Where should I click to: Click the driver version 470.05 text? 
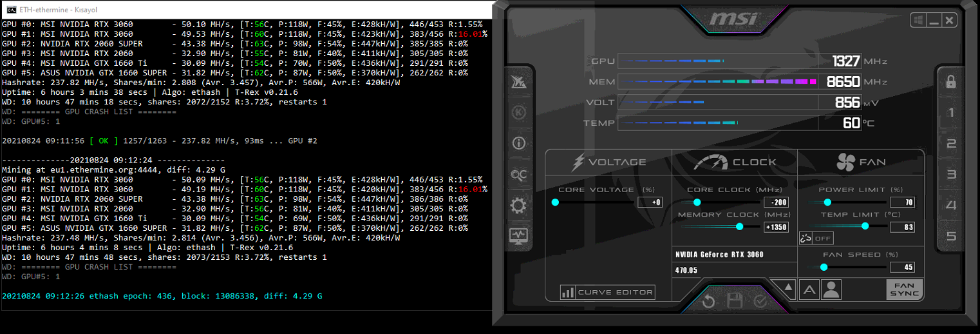pyautogui.click(x=686, y=271)
